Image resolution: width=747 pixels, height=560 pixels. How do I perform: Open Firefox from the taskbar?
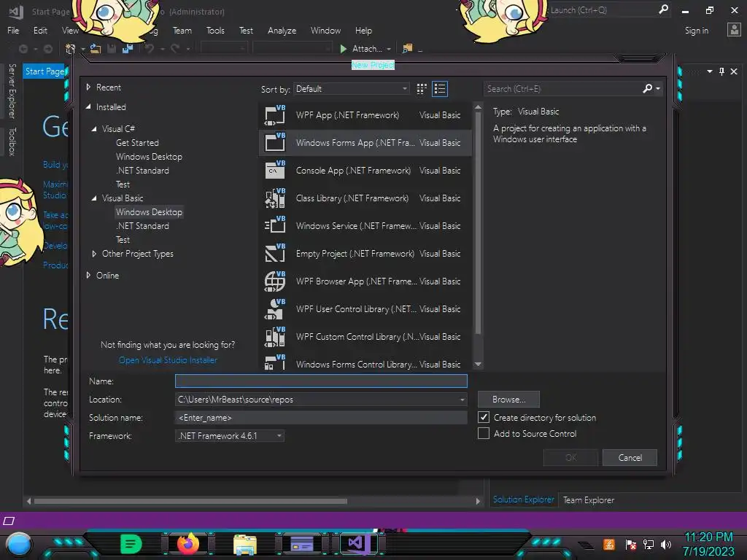(x=188, y=544)
